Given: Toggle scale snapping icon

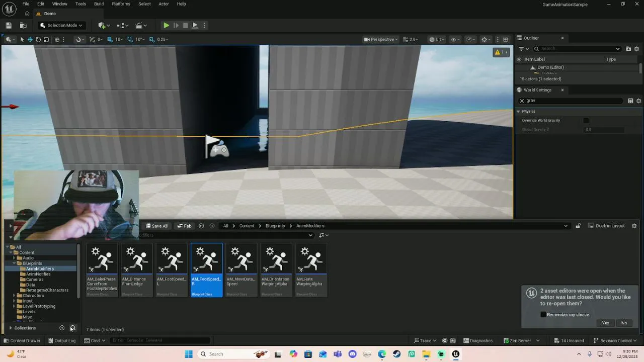Looking at the screenshot, I should click(x=151, y=39).
